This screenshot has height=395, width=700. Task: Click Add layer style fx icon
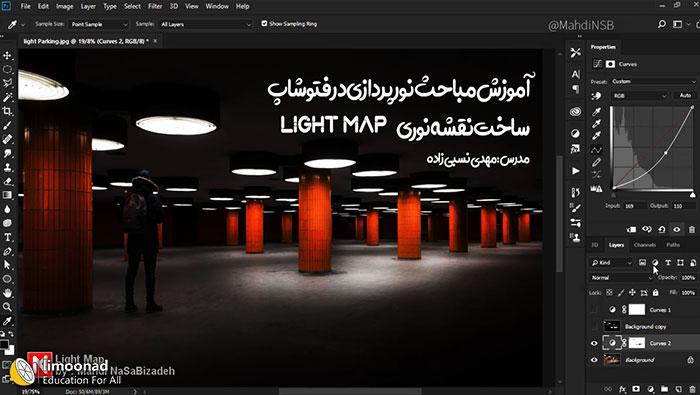pos(622,389)
